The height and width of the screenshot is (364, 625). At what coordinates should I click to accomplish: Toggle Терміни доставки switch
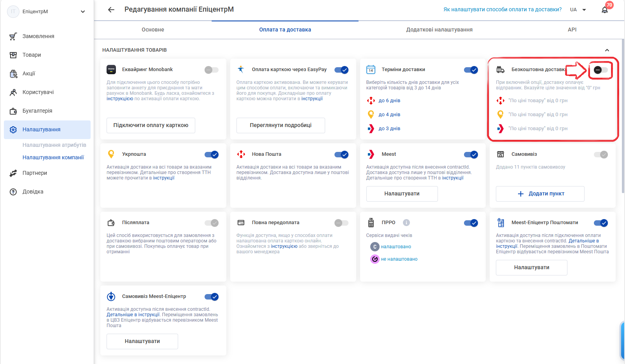[471, 70]
